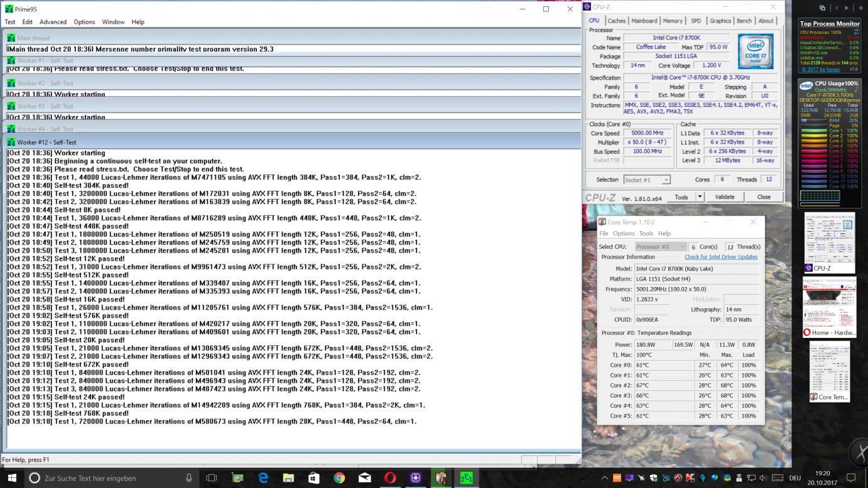Image resolution: width=868 pixels, height=488 pixels.
Task: Click the Close button in CPU-Z
Action: pyautogui.click(x=764, y=197)
